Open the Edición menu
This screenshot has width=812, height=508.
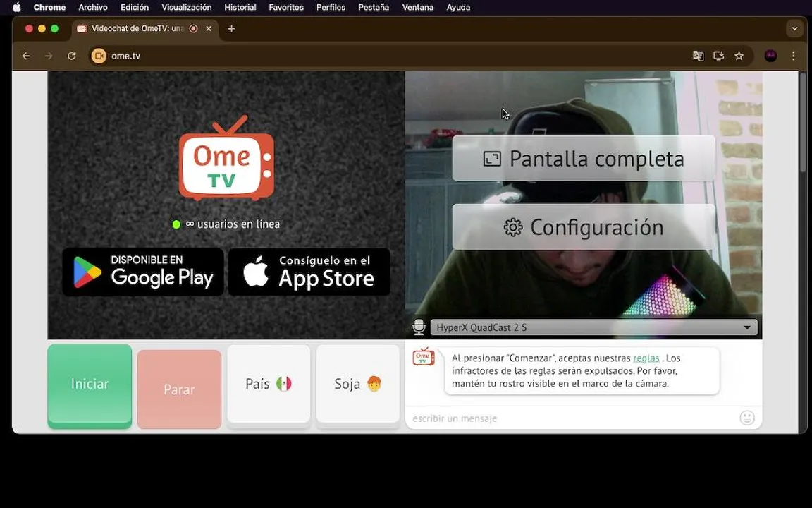pyautogui.click(x=135, y=7)
